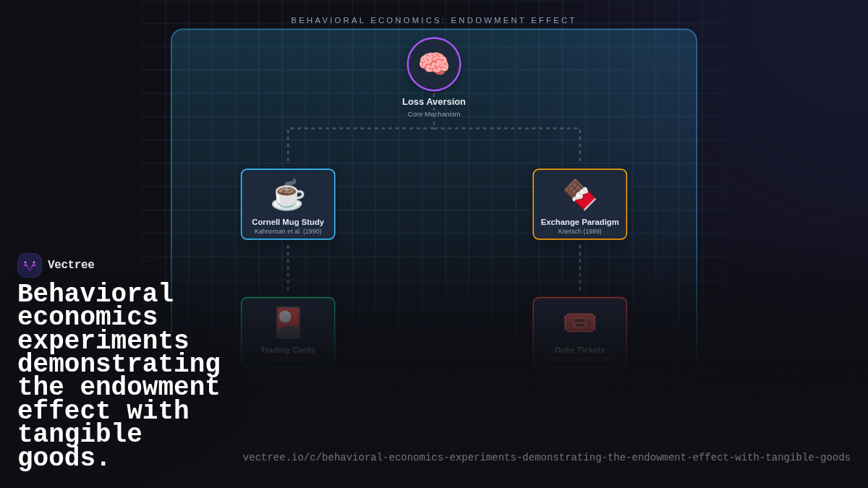The height and width of the screenshot is (488, 868).
Task: Click the Core Mechanism subtitle
Action: [434, 114]
